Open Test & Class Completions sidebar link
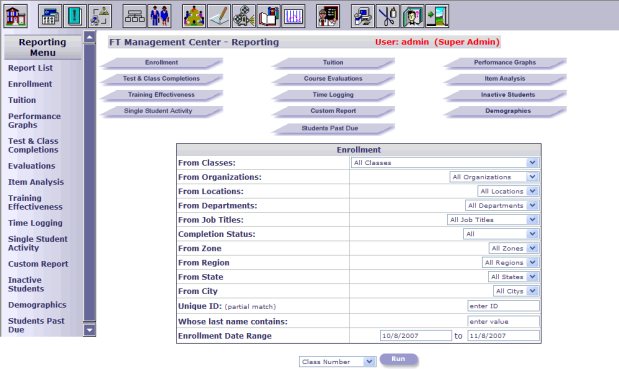This screenshot has height=369, width=619. [33, 146]
